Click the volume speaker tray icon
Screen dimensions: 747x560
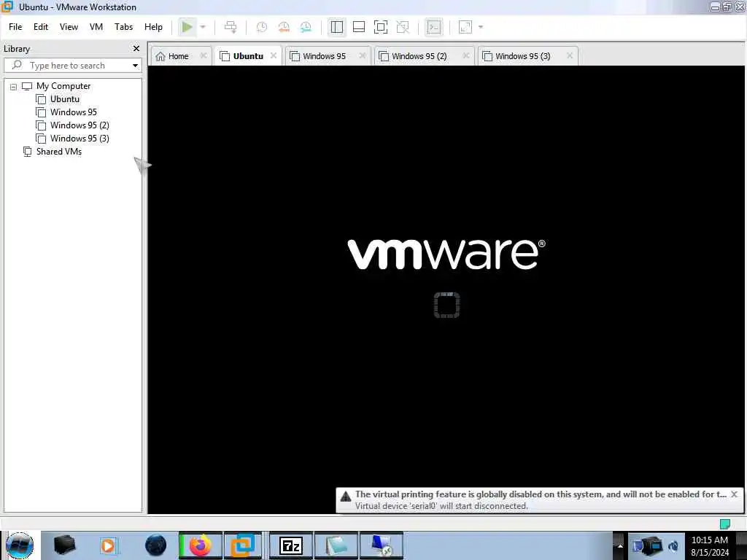click(x=673, y=546)
